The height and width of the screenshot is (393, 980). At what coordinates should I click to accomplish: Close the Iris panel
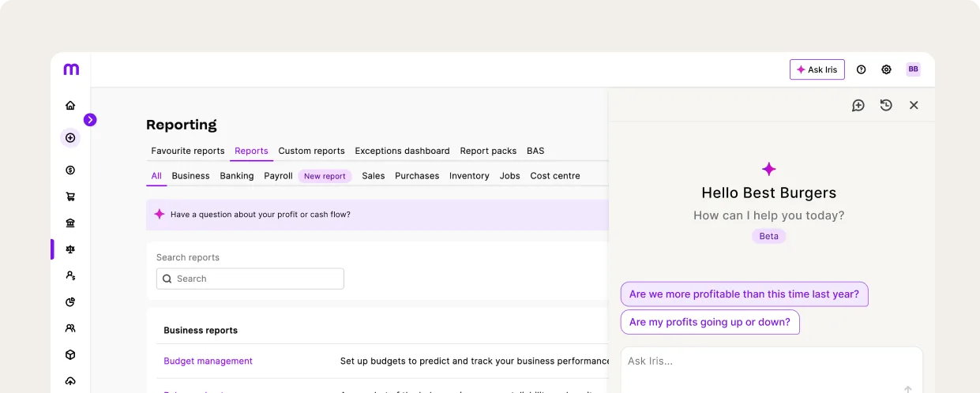914,105
